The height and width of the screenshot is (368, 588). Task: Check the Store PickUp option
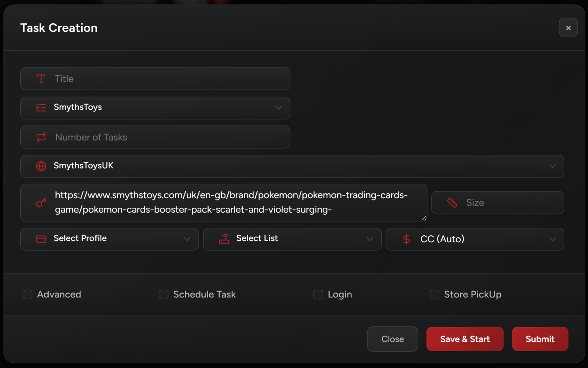click(x=434, y=294)
